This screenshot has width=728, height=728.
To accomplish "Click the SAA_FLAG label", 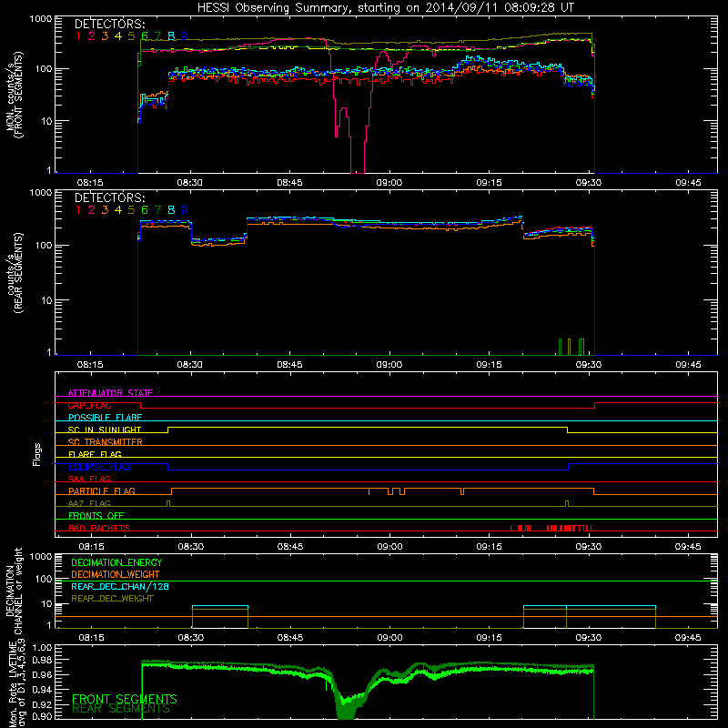I will 89,479.
